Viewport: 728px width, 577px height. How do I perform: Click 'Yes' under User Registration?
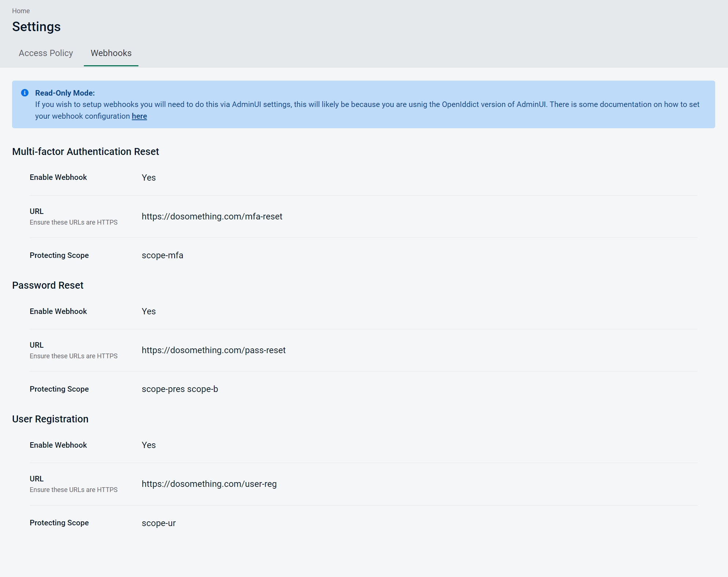[149, 445]
